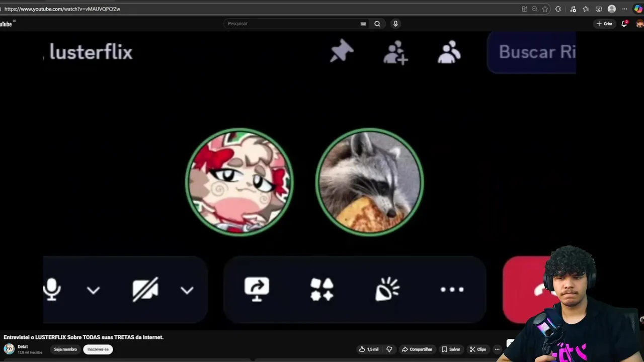Open the browser profile avatar
Screen dimensions: 644x362
[x=612, y=9]
